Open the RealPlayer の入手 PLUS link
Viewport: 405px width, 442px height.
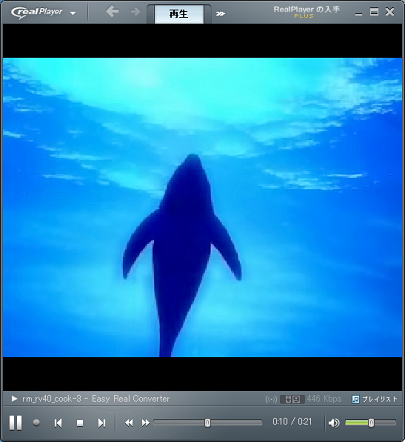tap(306, 12)
